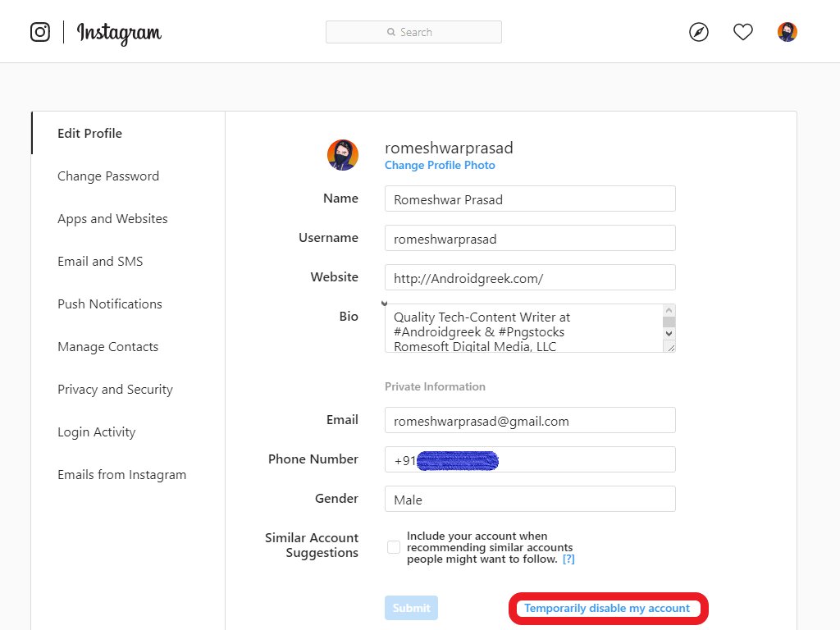Viewport: 840px width, 630px height.
Task: Open activity feed heart icon
Action: 743,32
